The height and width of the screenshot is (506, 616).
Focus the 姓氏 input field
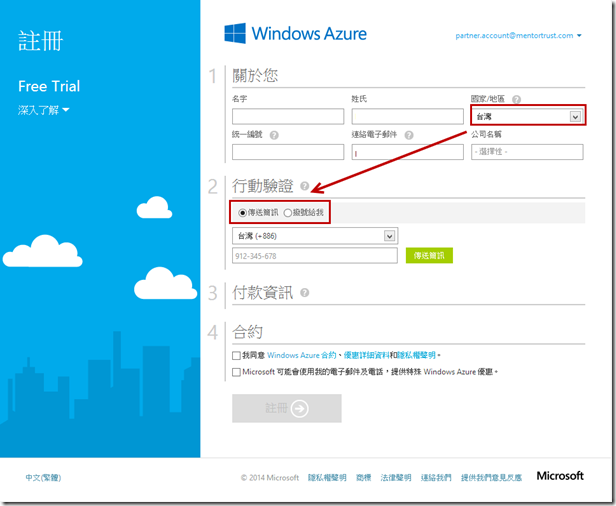coord(407,117)
